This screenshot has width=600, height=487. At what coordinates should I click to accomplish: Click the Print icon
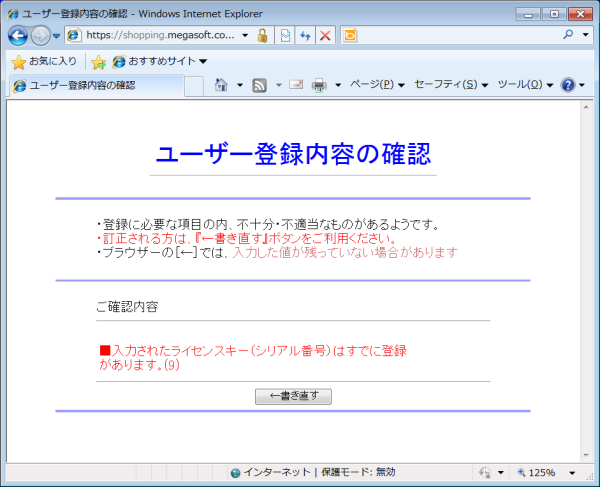320,85
